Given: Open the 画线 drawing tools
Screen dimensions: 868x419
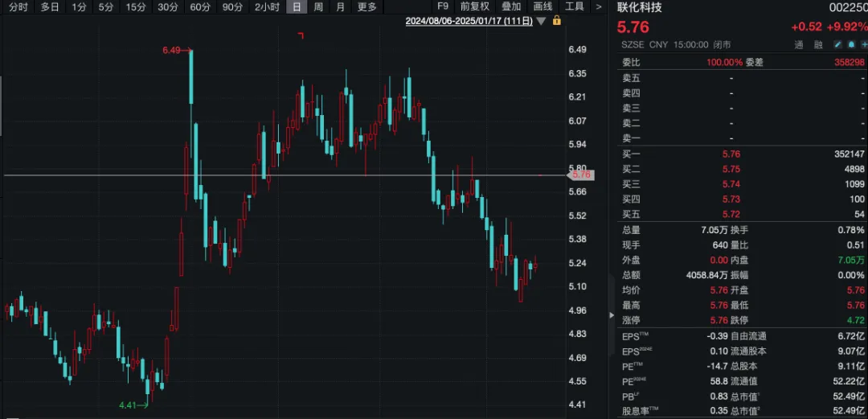Looking at the screenshot, I should (542, 6).
